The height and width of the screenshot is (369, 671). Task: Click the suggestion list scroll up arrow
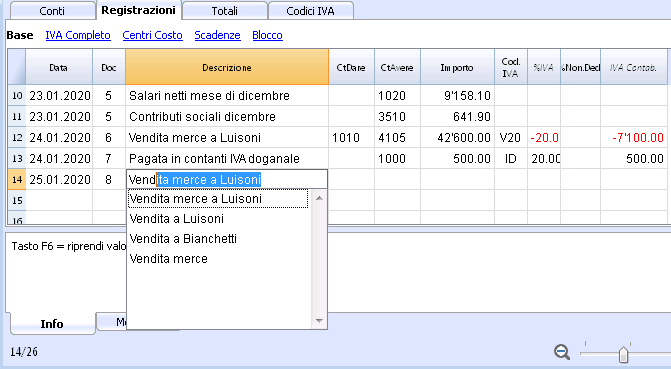click(319, 198)
